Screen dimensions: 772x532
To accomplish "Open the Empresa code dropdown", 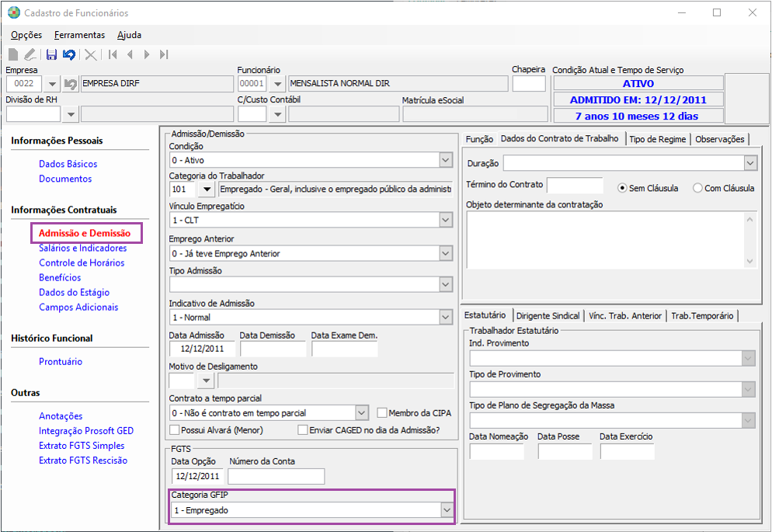I will click(52, 84).
